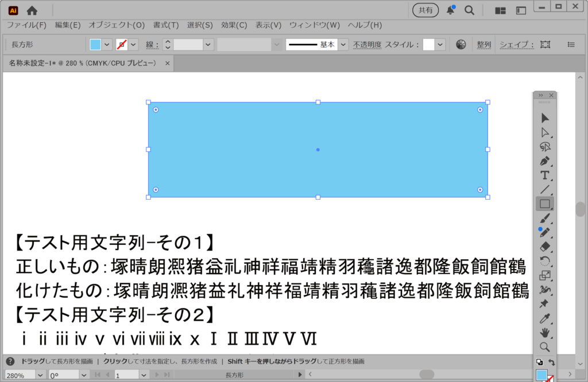This screenshot has height=382, width=588.
Task: Expand the stroke profile 基本 dropdown
Action: click(x=343, y=44)
